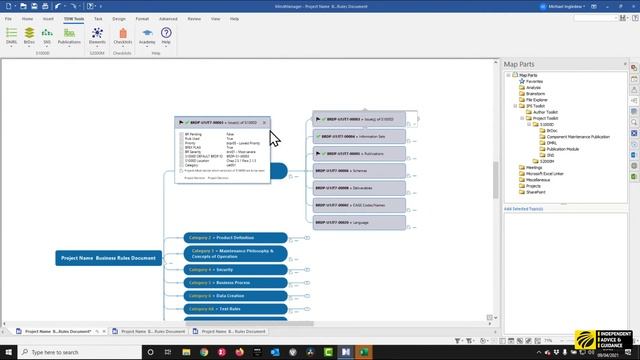640x360 pixels.
Task: Open the Publications ribbon tool
Action: point(69,36)
